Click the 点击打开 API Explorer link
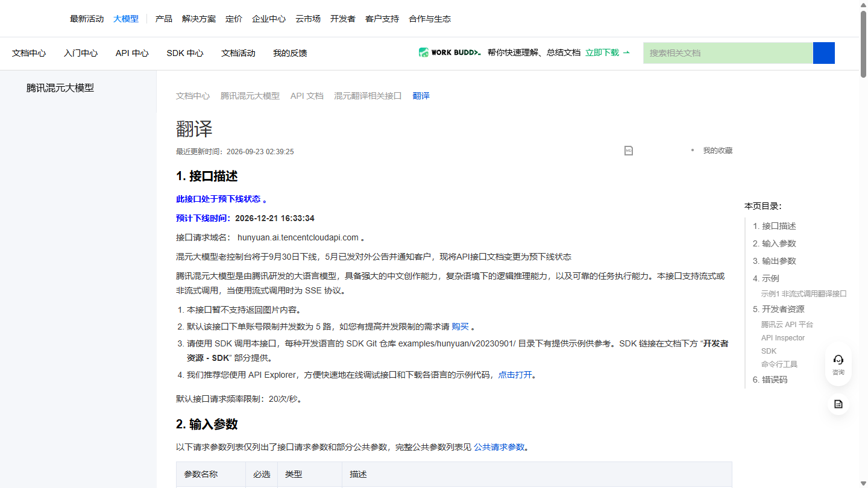This screenshot has height=488, width=868. click(x=515, y=375)
